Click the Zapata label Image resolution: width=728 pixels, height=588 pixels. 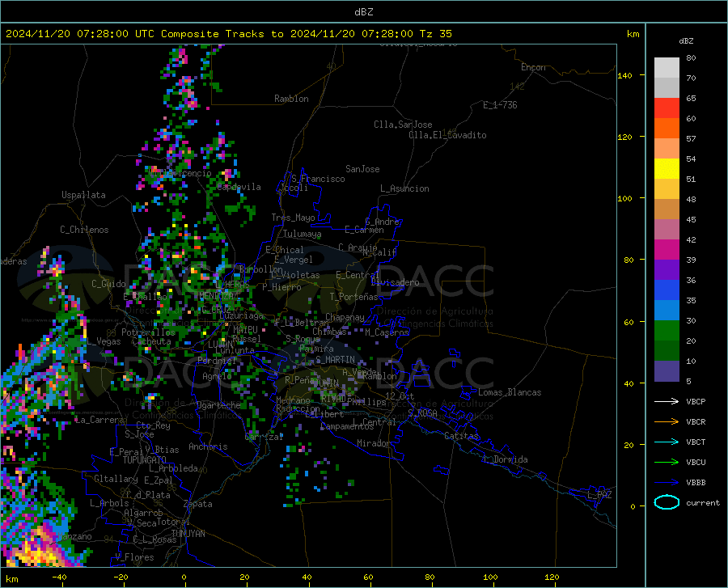198,504
